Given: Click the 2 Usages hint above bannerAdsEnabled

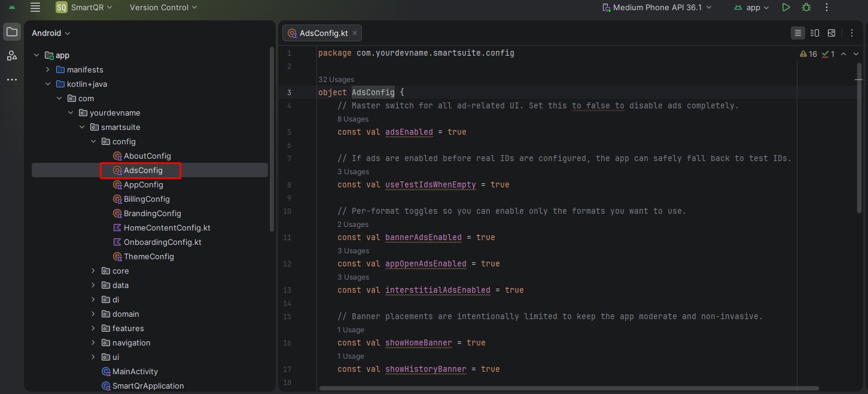Looking at the screenshot, I should (353, 225).
